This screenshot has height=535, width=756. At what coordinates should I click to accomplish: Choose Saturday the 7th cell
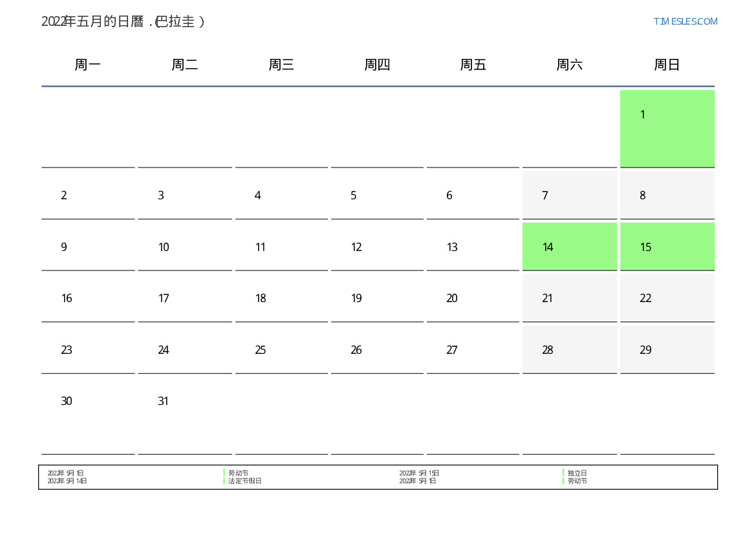569,195
